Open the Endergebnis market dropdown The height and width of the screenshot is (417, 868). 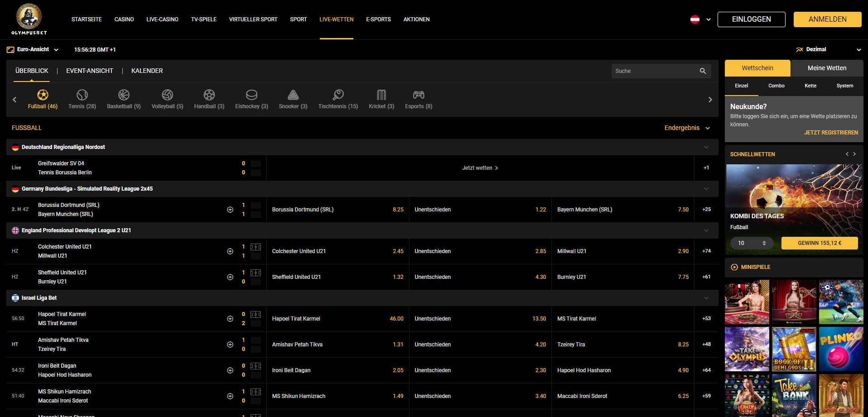pyautogui.click(x=687, y=128)
